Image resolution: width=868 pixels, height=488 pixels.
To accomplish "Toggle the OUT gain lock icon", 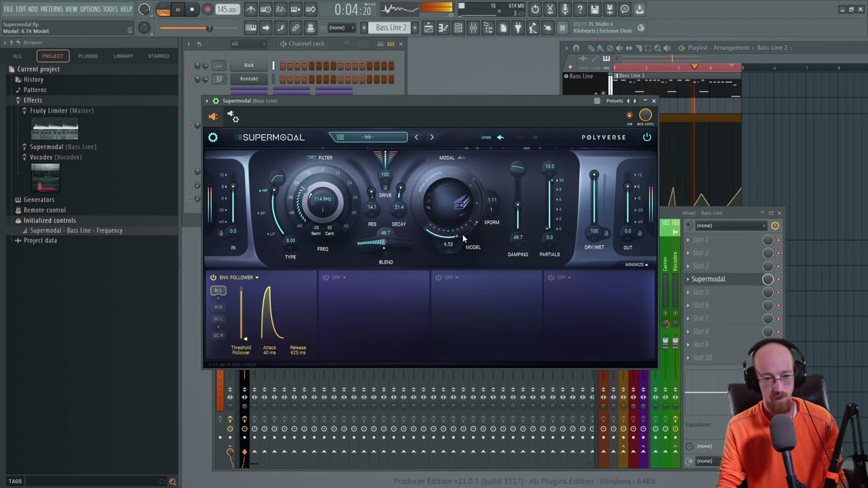I will (640, 232).
